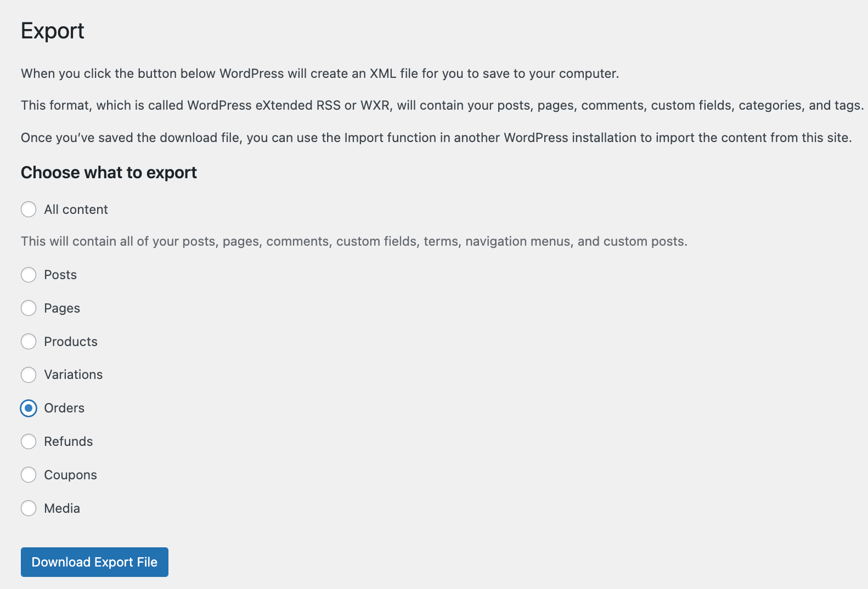The image size is (868, 589).
Task: Click the Pages label text
Action: 62,308
